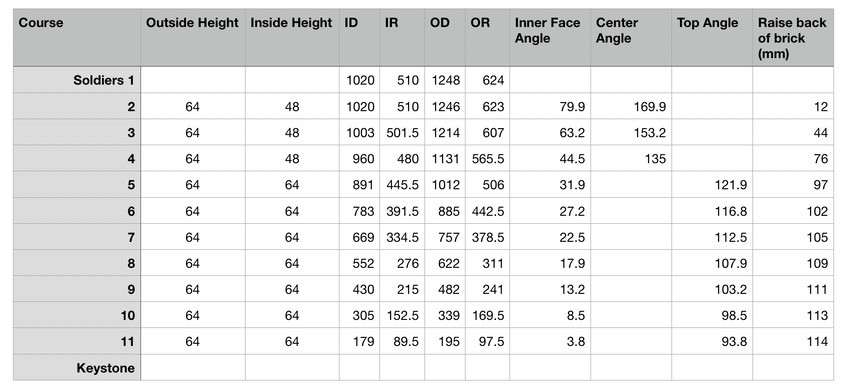Select the OD cell showing 339

click(x=445, y=316)
